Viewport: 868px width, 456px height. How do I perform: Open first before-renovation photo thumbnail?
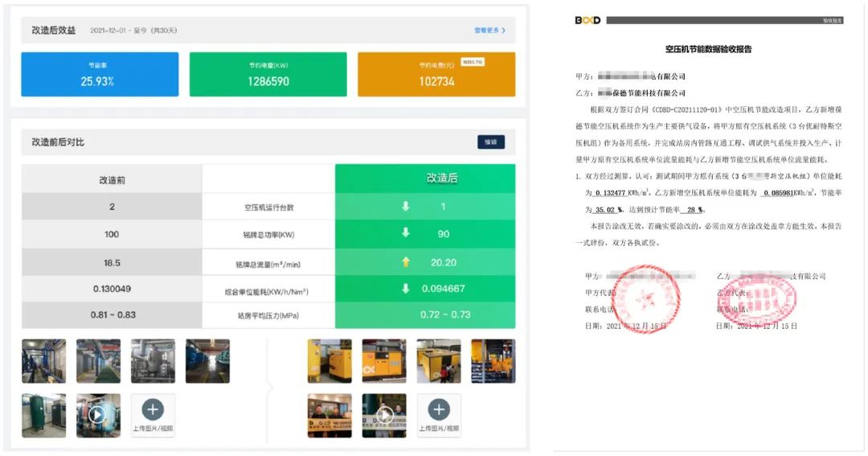pyautogui.click(x=43, y=361)
